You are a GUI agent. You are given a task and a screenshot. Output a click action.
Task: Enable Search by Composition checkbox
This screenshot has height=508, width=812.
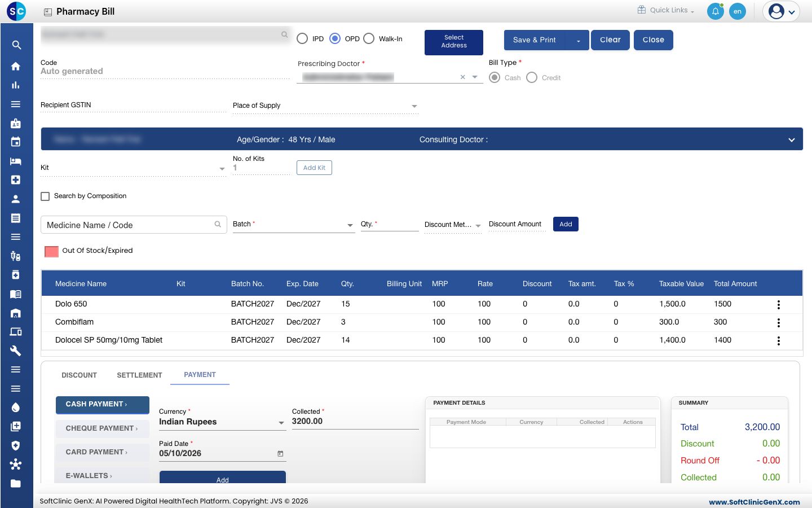pyautogui.click(x=45, y=196)
